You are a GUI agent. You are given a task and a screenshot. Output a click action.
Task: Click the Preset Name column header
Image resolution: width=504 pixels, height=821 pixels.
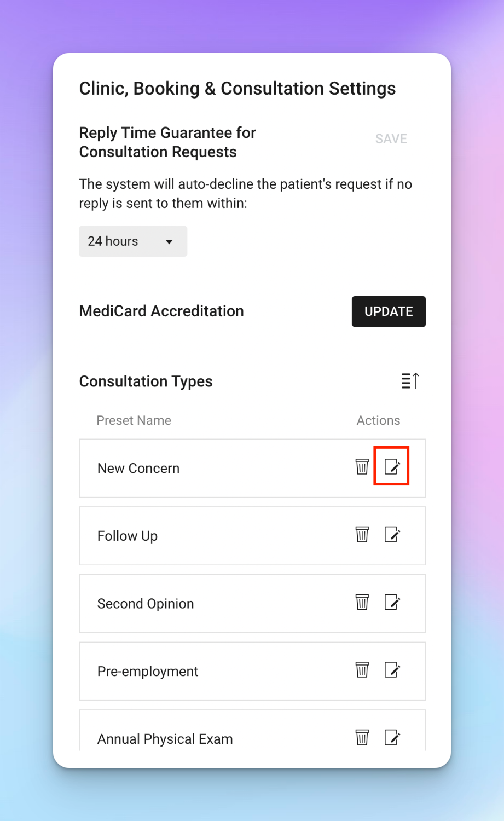pyautogui.click(x=134, y=420)
